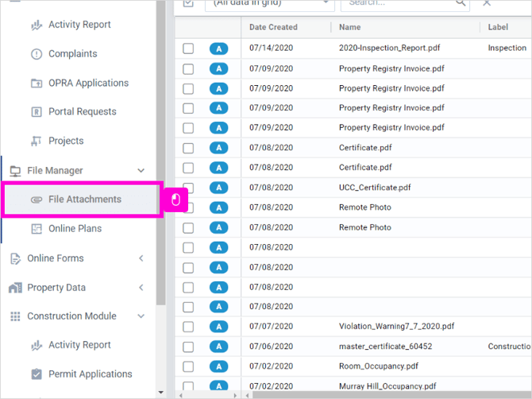Image resolution: width=532 pixels, height=399 pixels.
Task: Click the 07/07/2020 date cell
Action: pyautogui.click(x=271, y=327)
